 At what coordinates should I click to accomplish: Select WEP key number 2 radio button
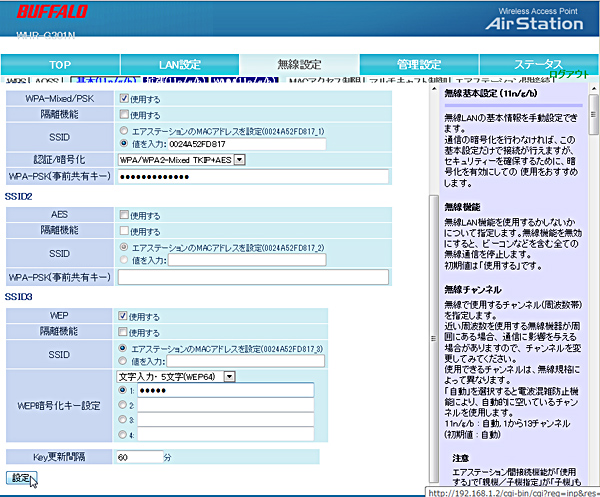124,405
